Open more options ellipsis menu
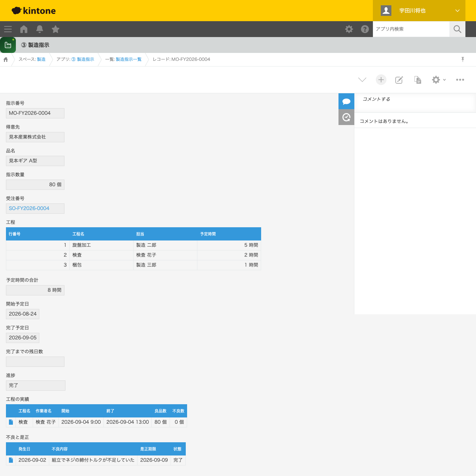 tap(460, 80)
